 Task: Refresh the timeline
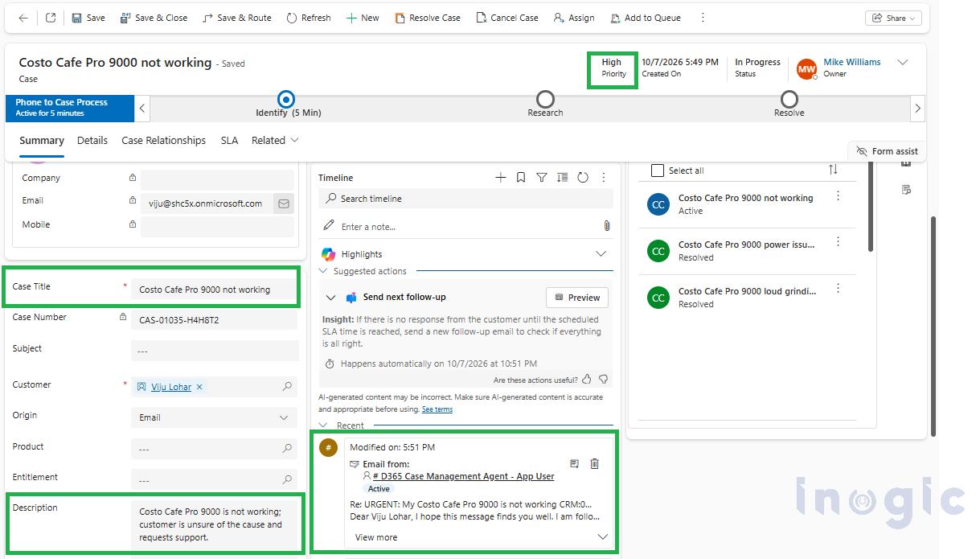tap(583, 178)
